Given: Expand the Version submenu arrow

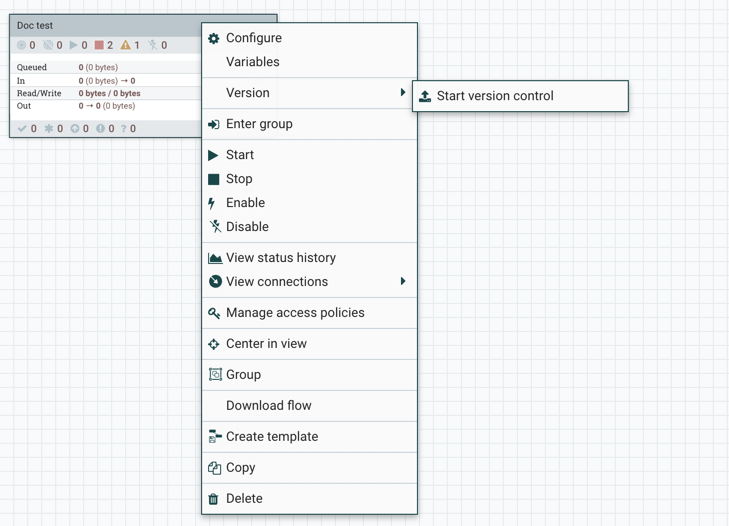Looking at the screenshot, I should tap(403, 93).
